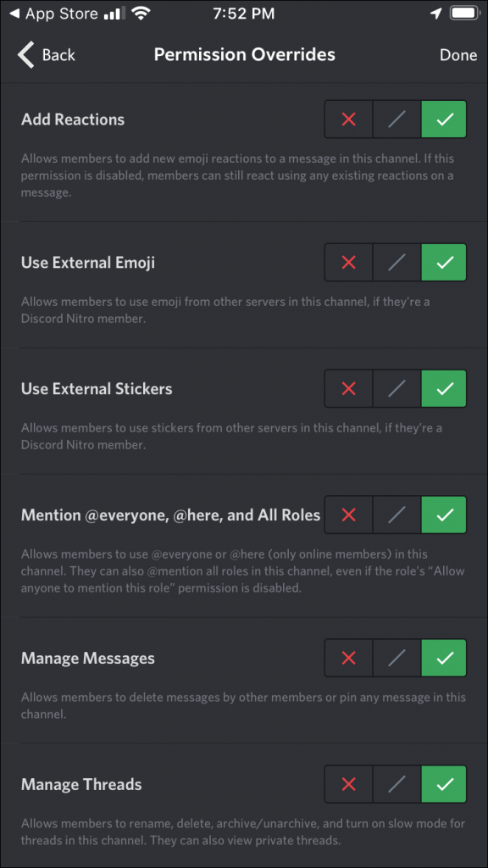Set Manage Messages to inherit with slash
This screenshot has width=488, height=868.
coord(396,658)
